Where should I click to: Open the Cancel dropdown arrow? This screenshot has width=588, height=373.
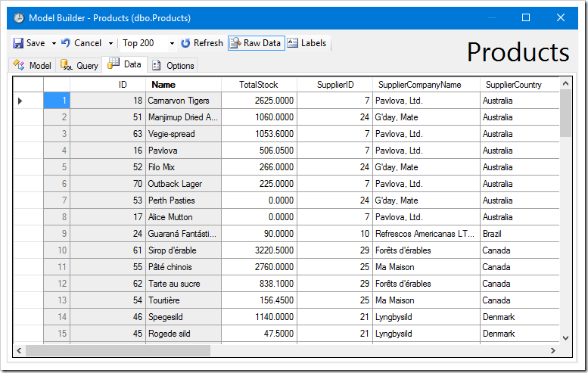tap(110, 43)
